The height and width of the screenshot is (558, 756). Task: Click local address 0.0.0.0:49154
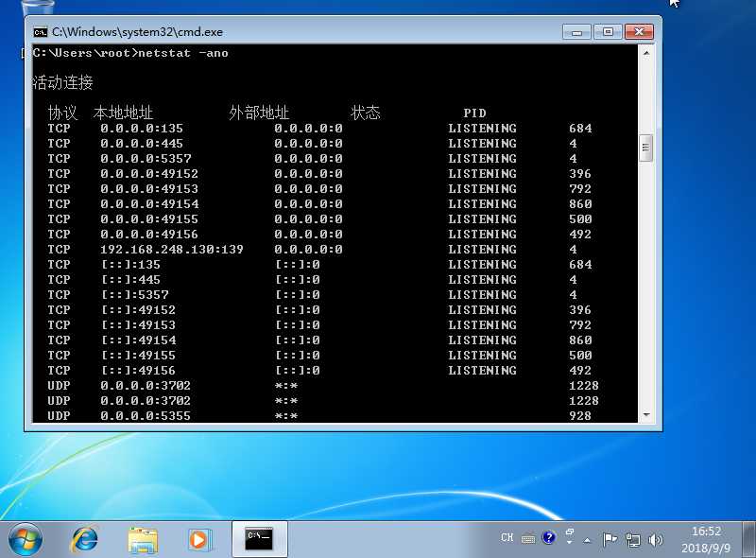[149, 203]
